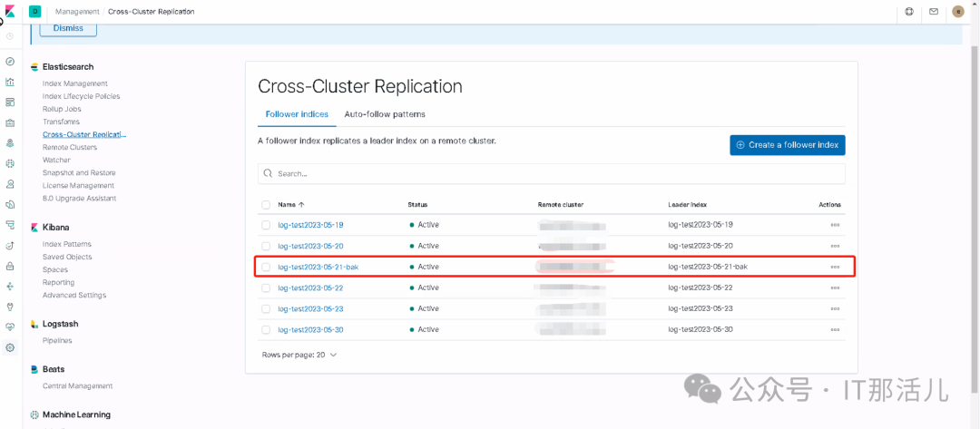
Task: Open the Kibana logo home link
Action: 10,11
